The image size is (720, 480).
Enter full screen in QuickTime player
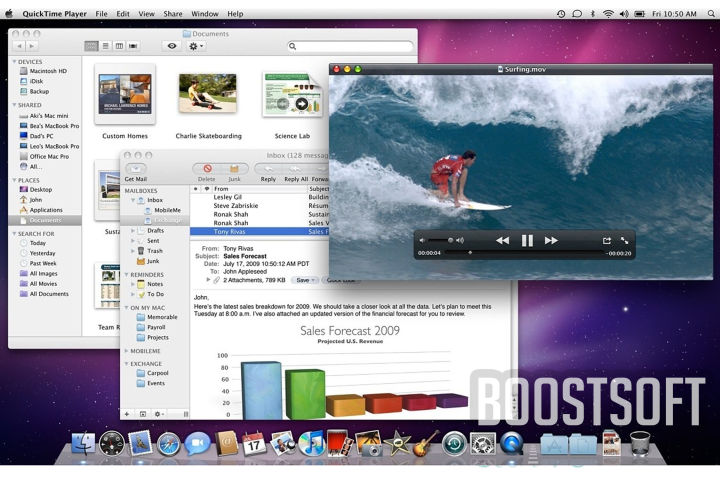click(x=625, y=240)
